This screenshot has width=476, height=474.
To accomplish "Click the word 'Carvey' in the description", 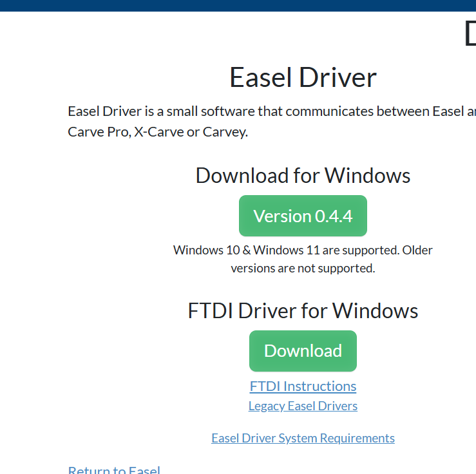I will [x=224, y=132].
